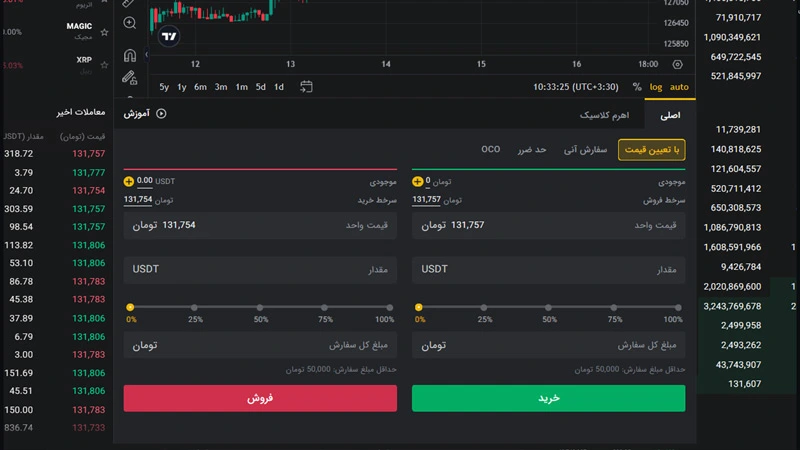This screenshot has width=800, height=450.
Task: Use best buy rate 131,754 Toman
Action: (138, 199)
